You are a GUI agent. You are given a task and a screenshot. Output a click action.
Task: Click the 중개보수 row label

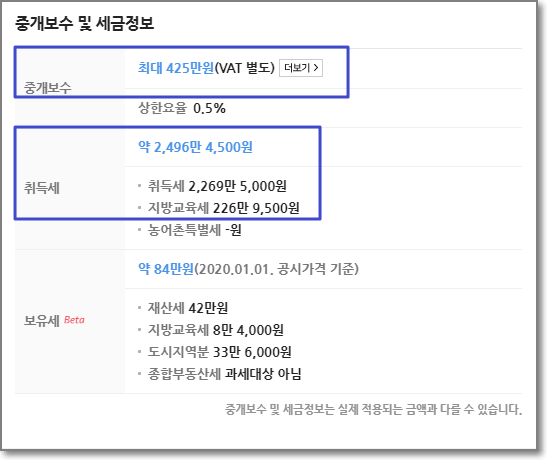pyautogui.click(x=47, y=88)
